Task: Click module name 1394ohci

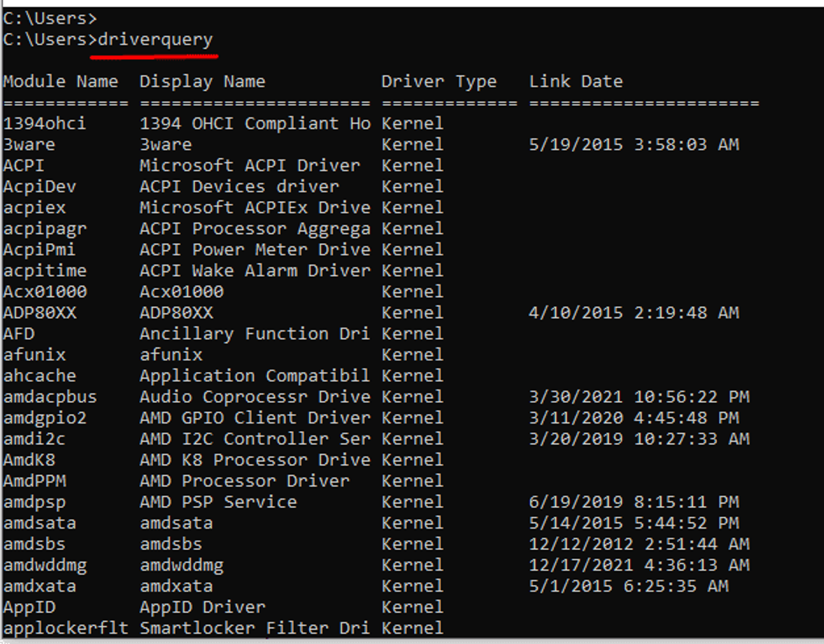Action: [x=45, y=124]
